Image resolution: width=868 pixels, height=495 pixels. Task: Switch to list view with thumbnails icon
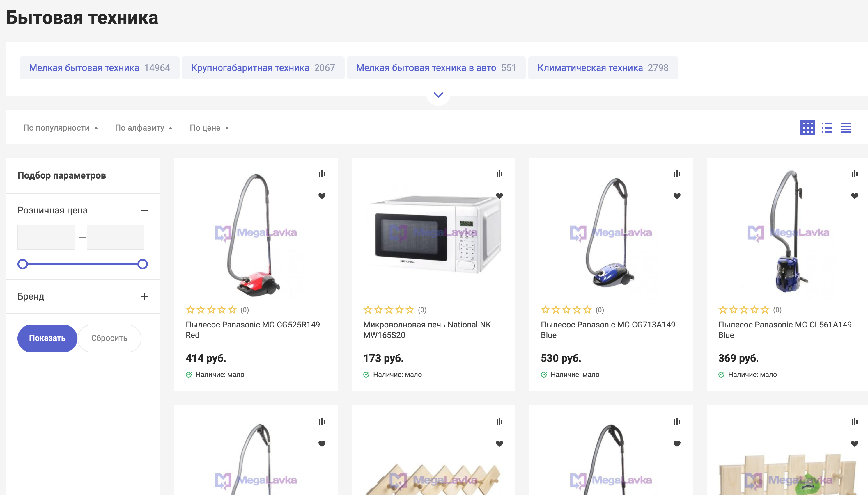[x=826, y=128]
